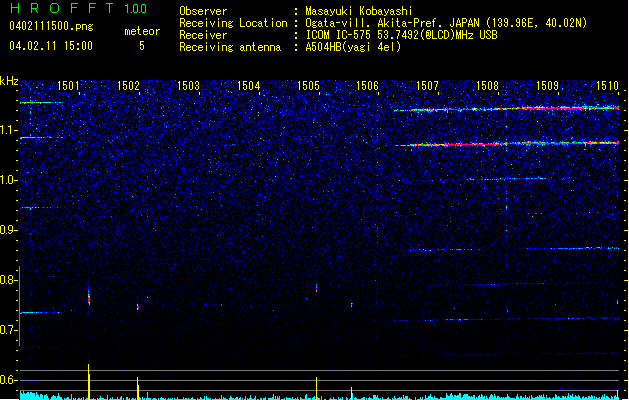Image resolution: width=629 pixels, height=400 pixels.
Task: Click the meteor count value 5
Action: [142, 46]
